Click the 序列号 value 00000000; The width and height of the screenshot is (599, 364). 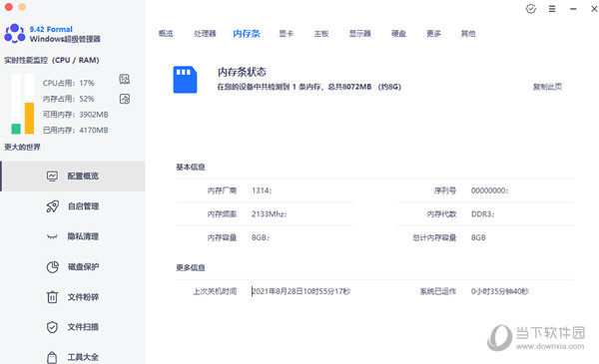click(x=489, y=190)
